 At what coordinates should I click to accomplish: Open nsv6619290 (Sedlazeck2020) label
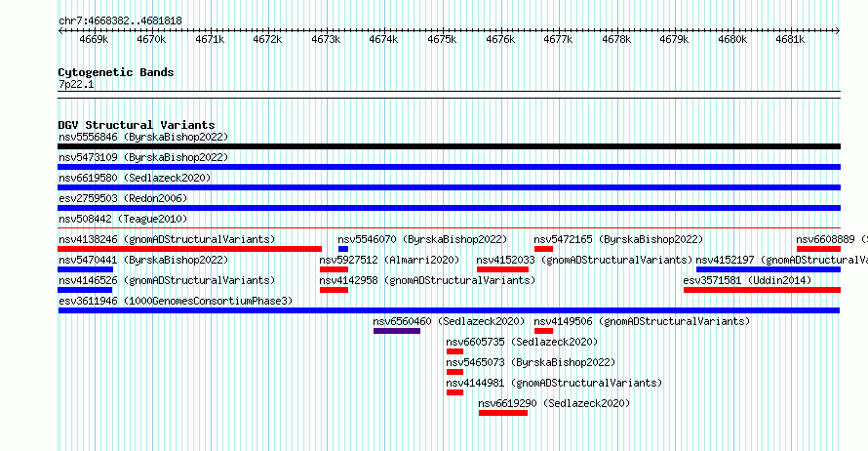(x=554, y=403)
